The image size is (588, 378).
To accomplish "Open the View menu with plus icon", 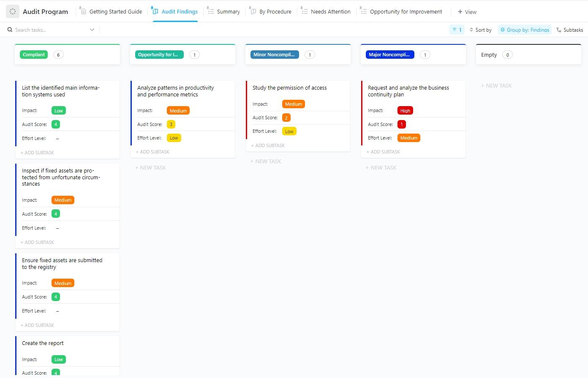I will click(x=467, y=12).
